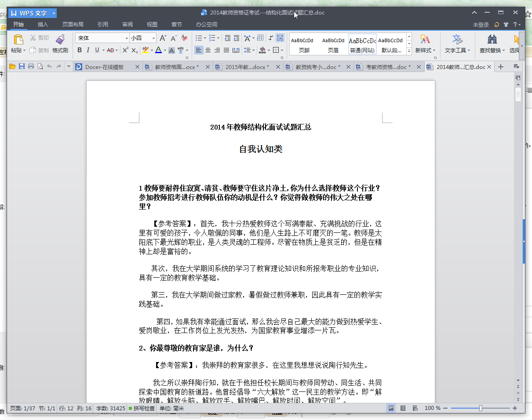This screenshot has height=420, width=532.
Task: Increase paragraph indent
Action: pyautogui.click(x=237, y=38)
